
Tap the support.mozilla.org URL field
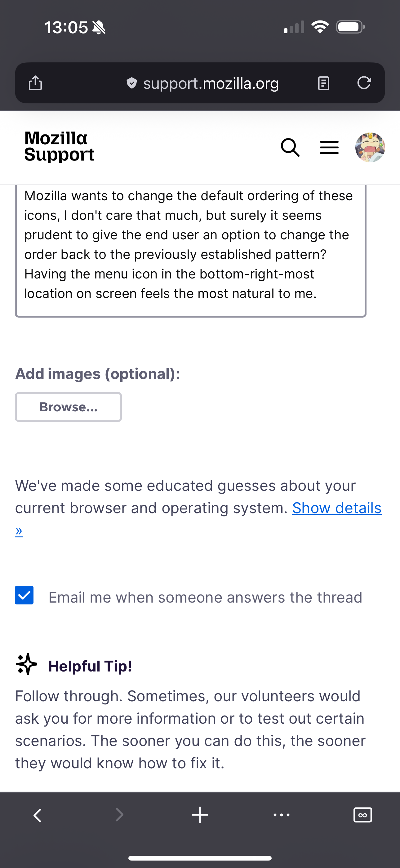(211, 83)
